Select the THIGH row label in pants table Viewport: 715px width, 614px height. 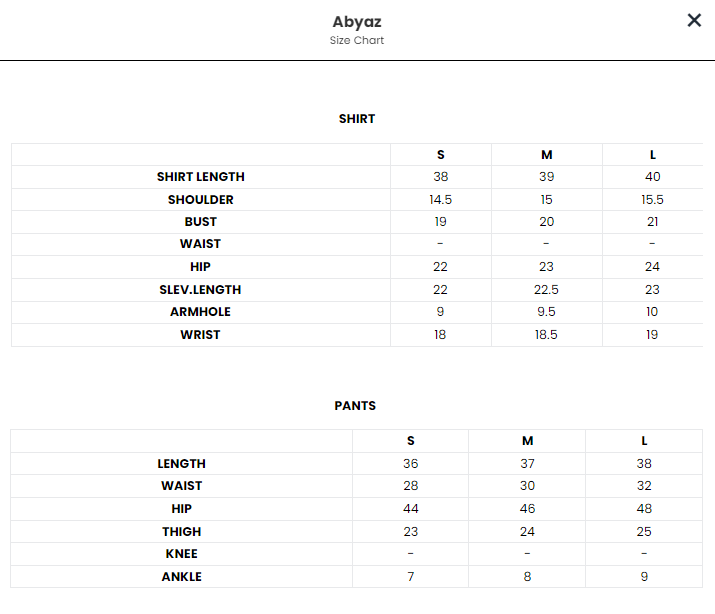181,532
